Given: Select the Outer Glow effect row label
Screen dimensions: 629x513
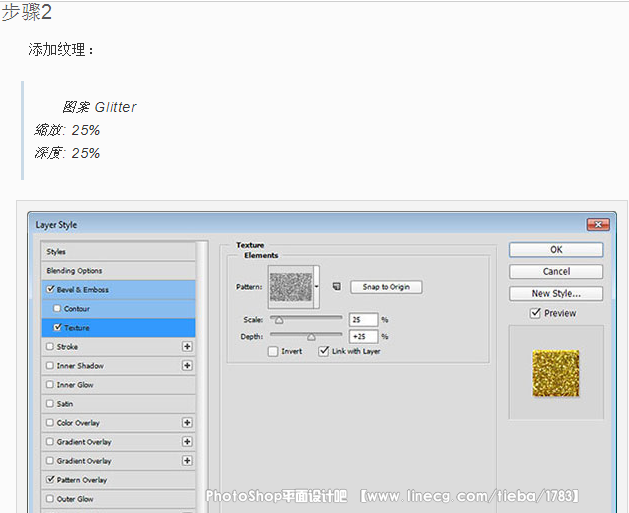Looking at the screenshot, I should [75, 499].
